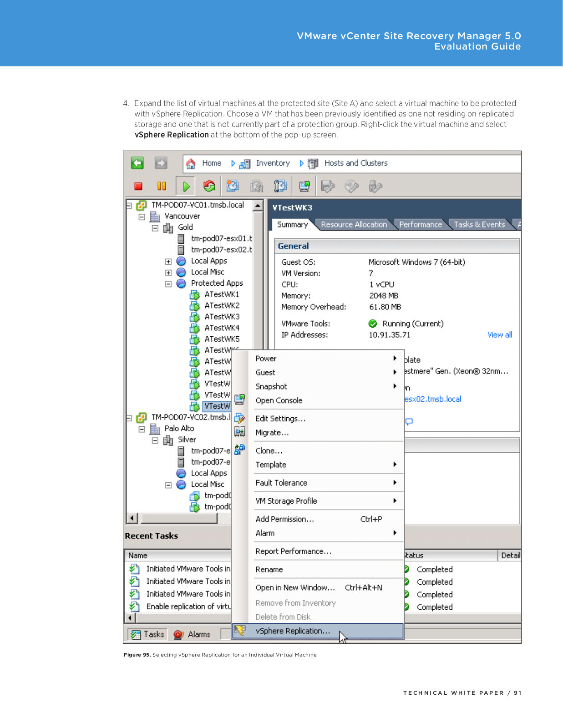Screen dimensions: 563x728
Task: Take a snapshot with the camera-clock toolbar icon
Action: (x=233, y=186)
